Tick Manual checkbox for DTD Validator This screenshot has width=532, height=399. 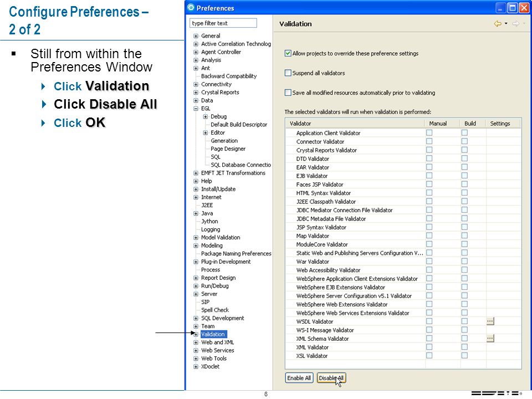(x=429, y=158)
